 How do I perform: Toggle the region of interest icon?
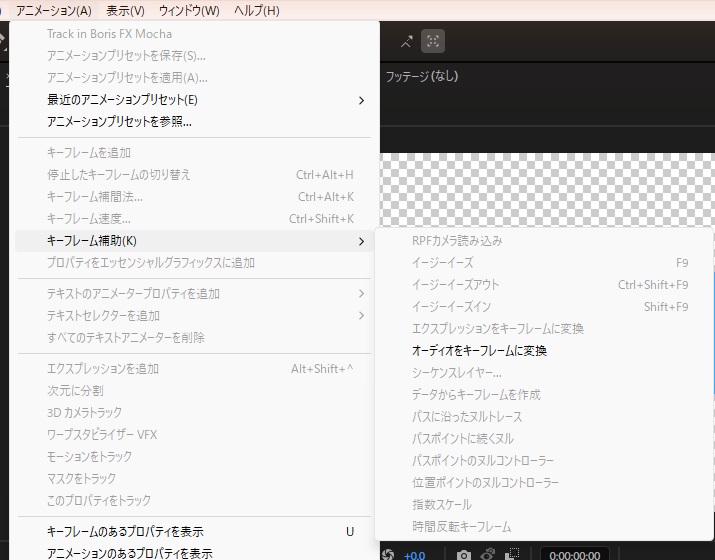pyautogui.click(x=513, y=555)
